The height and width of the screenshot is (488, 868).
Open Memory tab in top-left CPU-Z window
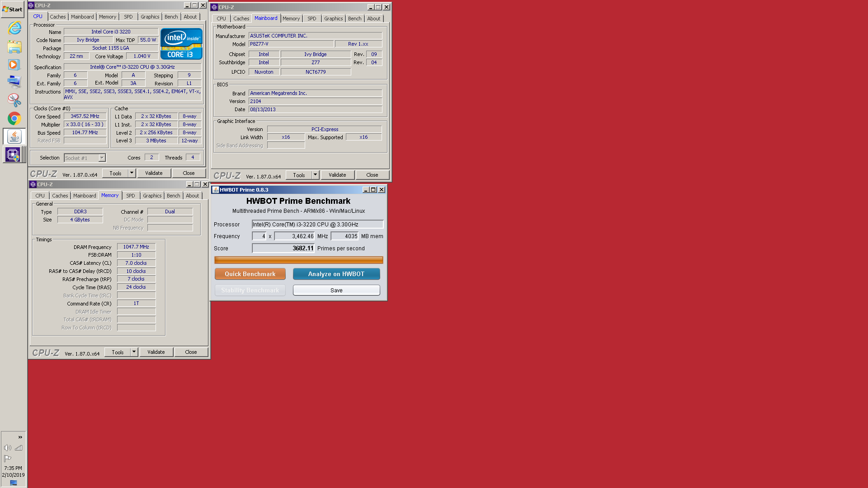(x=108, y=17)
